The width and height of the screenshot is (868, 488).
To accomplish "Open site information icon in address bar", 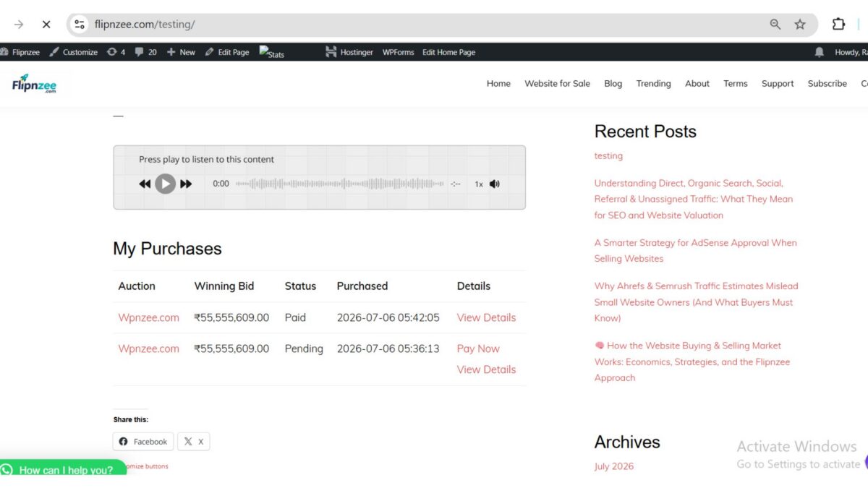I will click(x=80, y=25).
